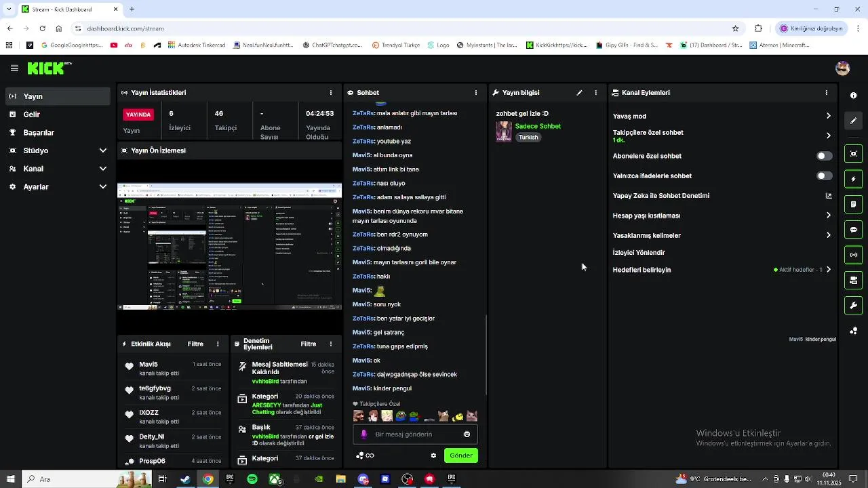Open Kanal Eylemleri panel three-dot menu
Viewport: 868px width, 488px height.
826,93
